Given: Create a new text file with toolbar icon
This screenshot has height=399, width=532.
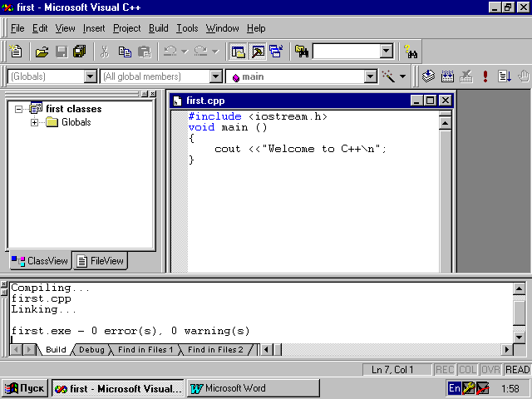Looking at the screenshot, I should 16,52.
